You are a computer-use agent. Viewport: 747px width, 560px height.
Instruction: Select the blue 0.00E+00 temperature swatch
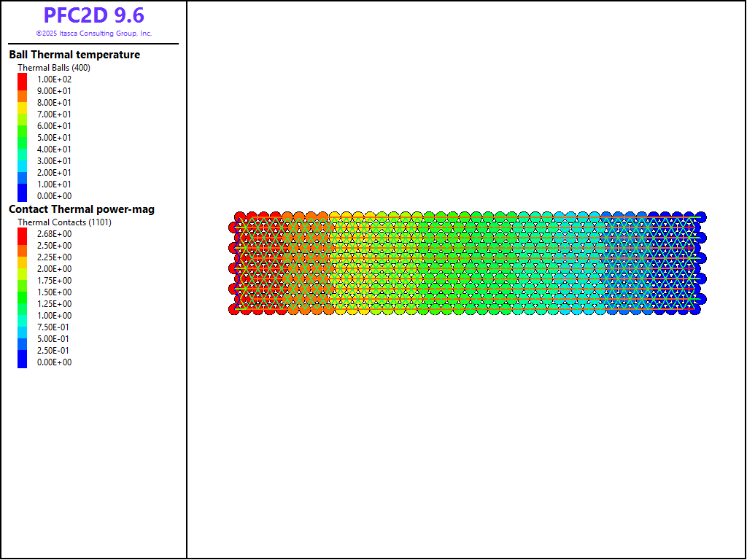[23, 195]
